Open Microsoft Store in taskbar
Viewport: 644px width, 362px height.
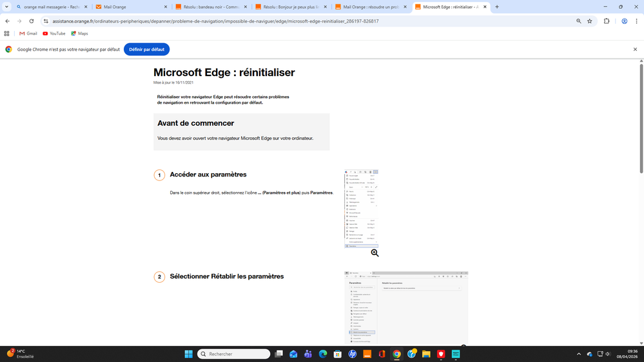point(338,354)
